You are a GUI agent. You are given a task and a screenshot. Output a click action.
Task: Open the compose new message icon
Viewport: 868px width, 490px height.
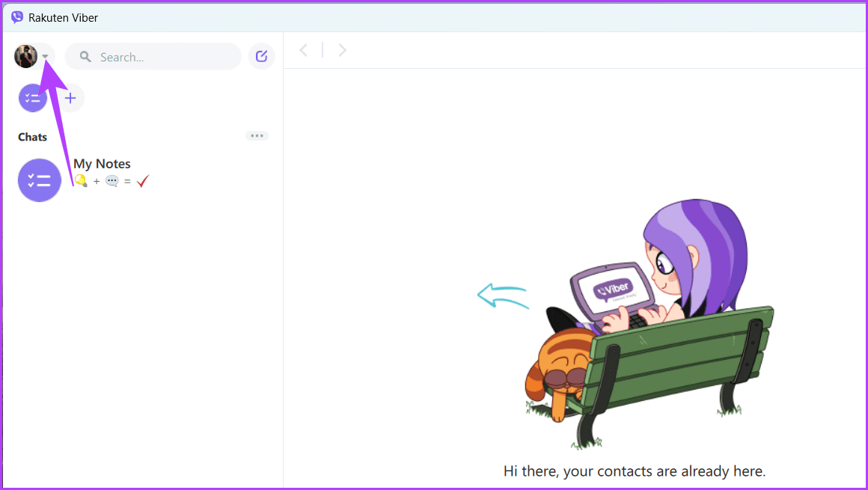261,56
